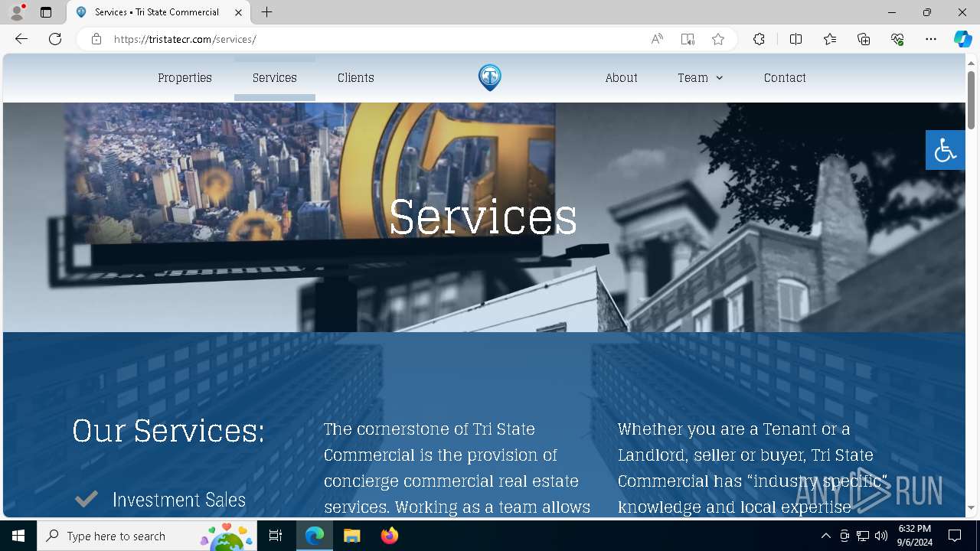Select the Services nav item

pos(275,78)
